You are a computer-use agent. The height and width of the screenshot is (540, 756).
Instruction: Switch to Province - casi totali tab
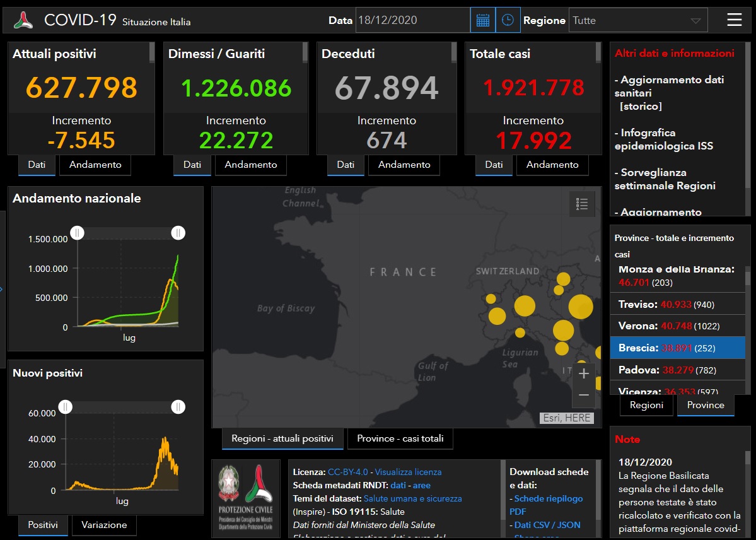click(400, 438)
